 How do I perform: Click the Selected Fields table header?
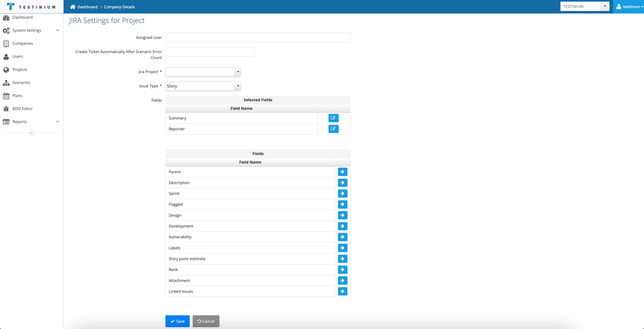coord(258,100)
